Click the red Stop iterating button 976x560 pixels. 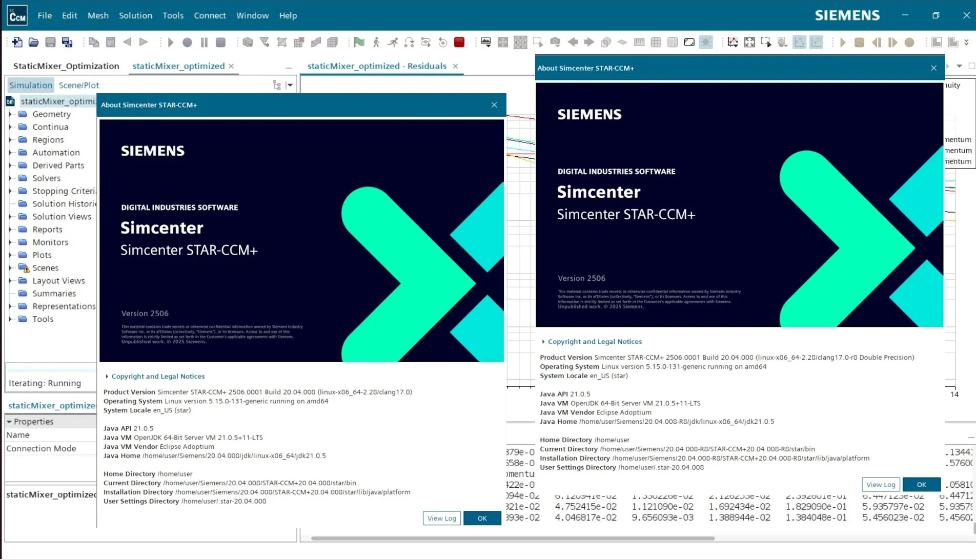[459, 43]
